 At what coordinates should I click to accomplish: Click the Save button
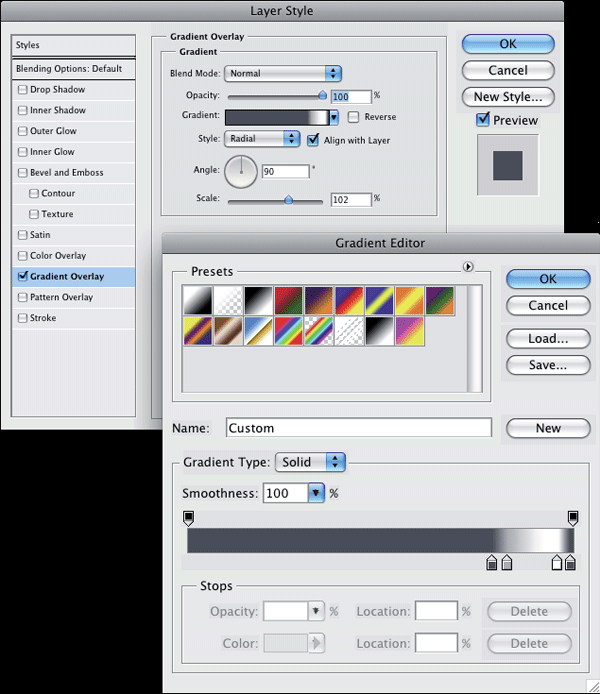tap(548, 365)
